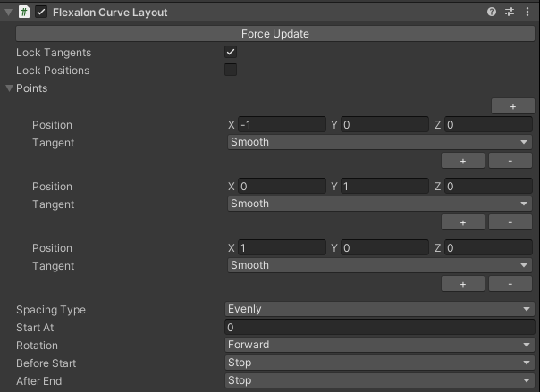Insert a point after the second point

tap(463, 222)
